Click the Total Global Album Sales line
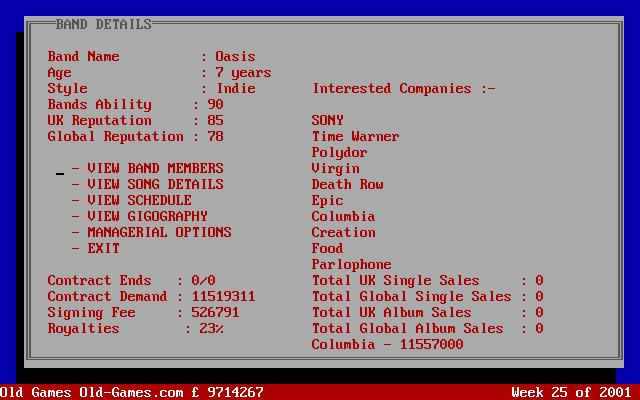Viewport: 640px width, 400px height. (x=428, y=328)
